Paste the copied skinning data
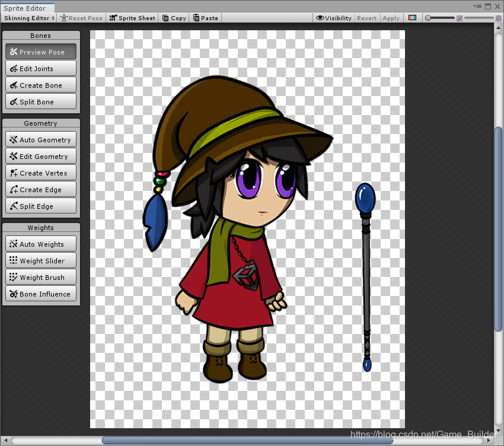The image size is (504, 446). (x=205, y=18)
